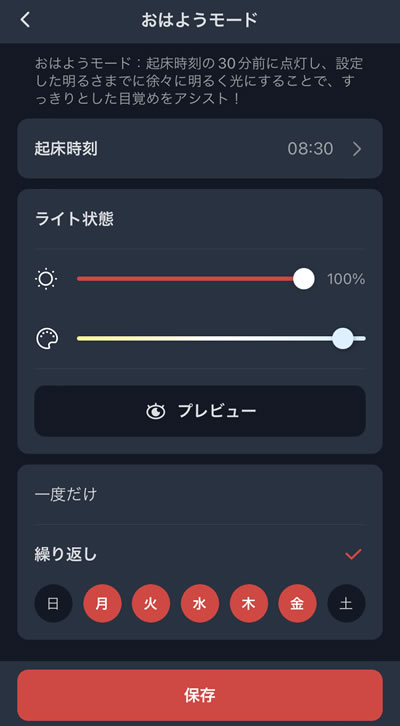
Task: Disable Thursday (木) repeat day
Action: coord(249,604)
